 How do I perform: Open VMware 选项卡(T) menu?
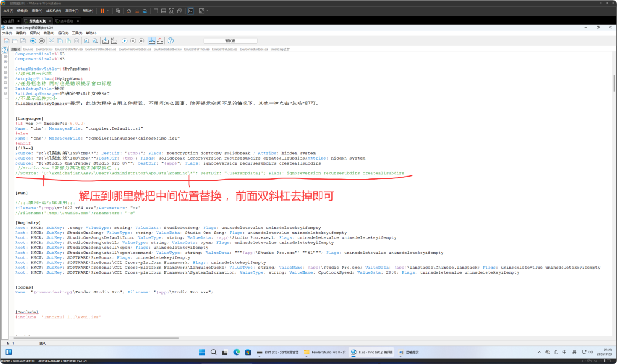[72, 11]
